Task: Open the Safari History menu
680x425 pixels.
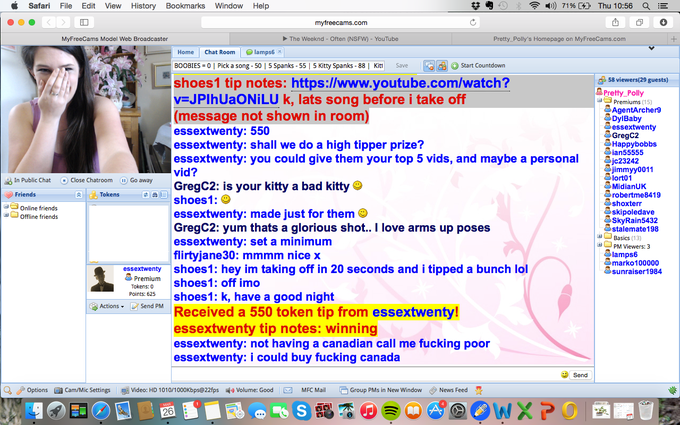Action: coord(143,6)
